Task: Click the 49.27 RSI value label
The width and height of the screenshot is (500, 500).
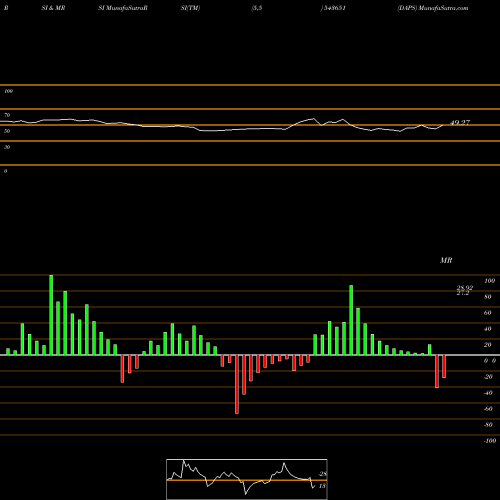Action: (x=460, y=122)
